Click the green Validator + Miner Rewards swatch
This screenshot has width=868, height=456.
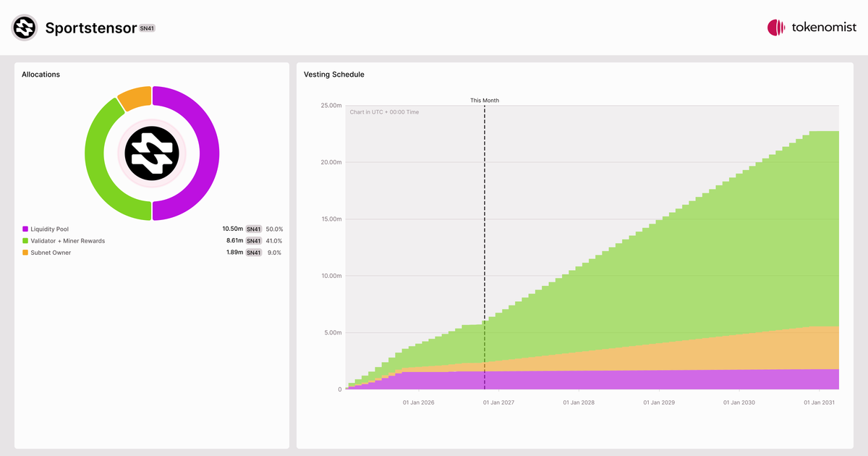[25, 240]
